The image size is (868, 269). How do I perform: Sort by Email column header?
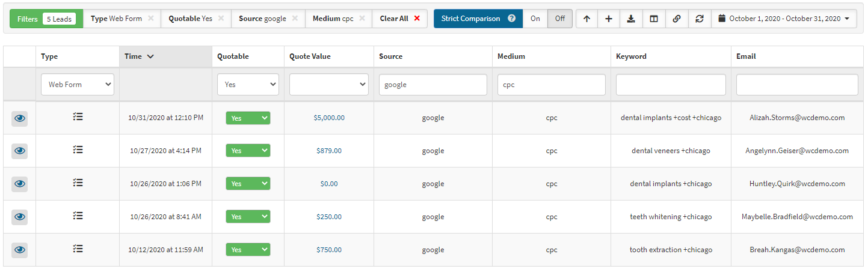tap(797, 56)
